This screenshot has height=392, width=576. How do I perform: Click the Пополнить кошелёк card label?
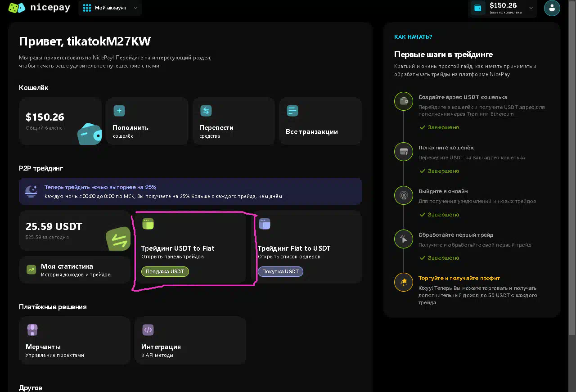[130, 131]
